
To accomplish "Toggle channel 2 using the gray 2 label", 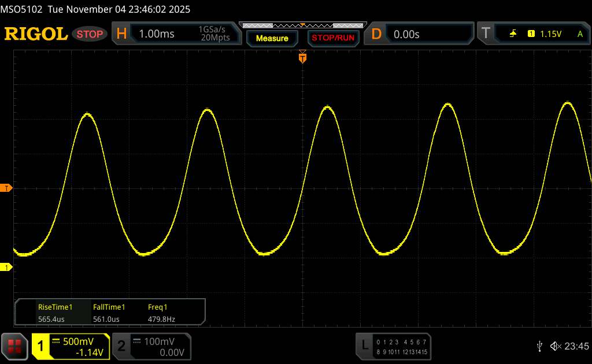I will tap(121, 346).
